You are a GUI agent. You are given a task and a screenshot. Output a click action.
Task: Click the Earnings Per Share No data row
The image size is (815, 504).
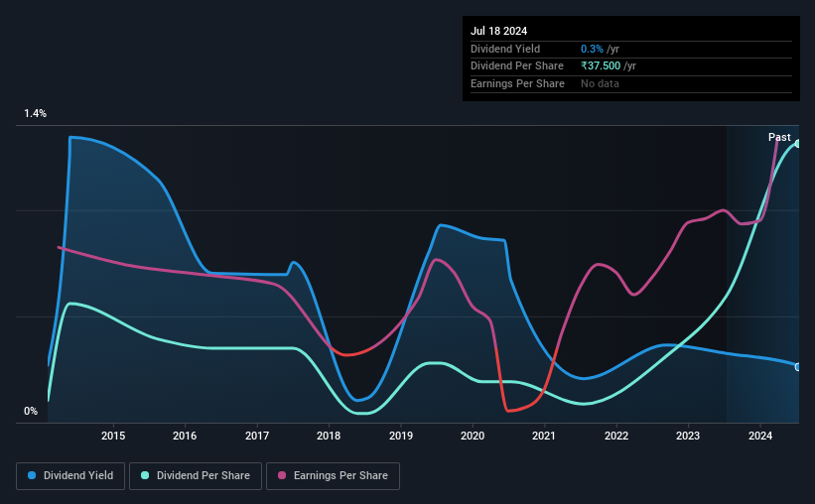631,83
